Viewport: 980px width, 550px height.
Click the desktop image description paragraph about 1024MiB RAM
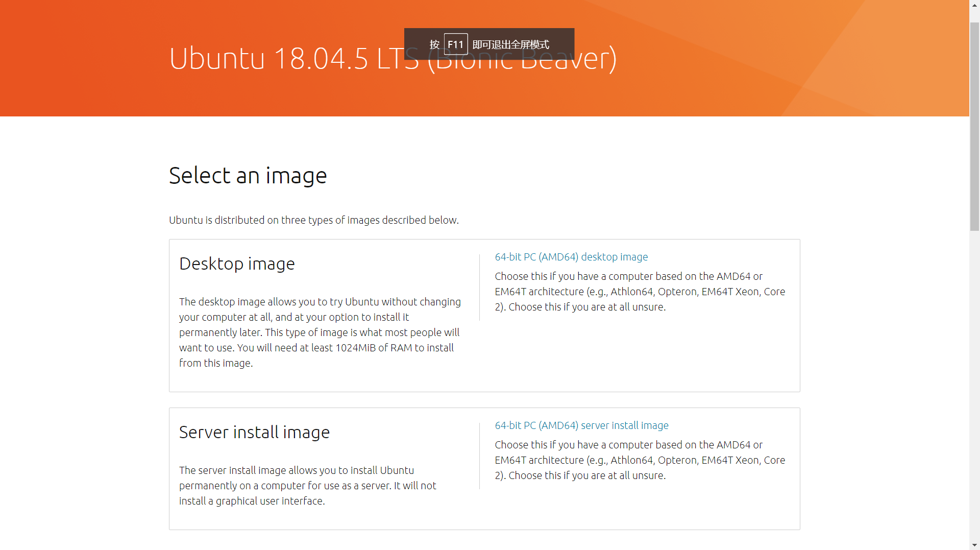pyautogui.click(x=320, y=332)
